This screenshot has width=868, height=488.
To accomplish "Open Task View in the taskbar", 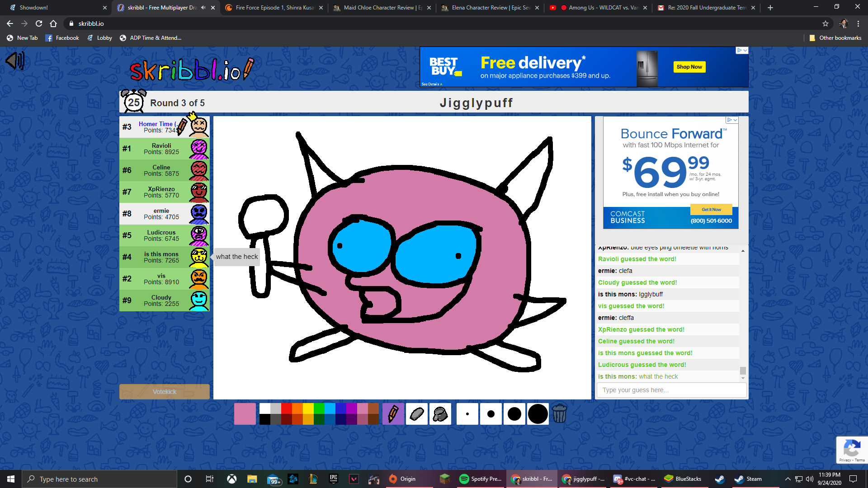I will pyautogui.click(x=209, y=479).
